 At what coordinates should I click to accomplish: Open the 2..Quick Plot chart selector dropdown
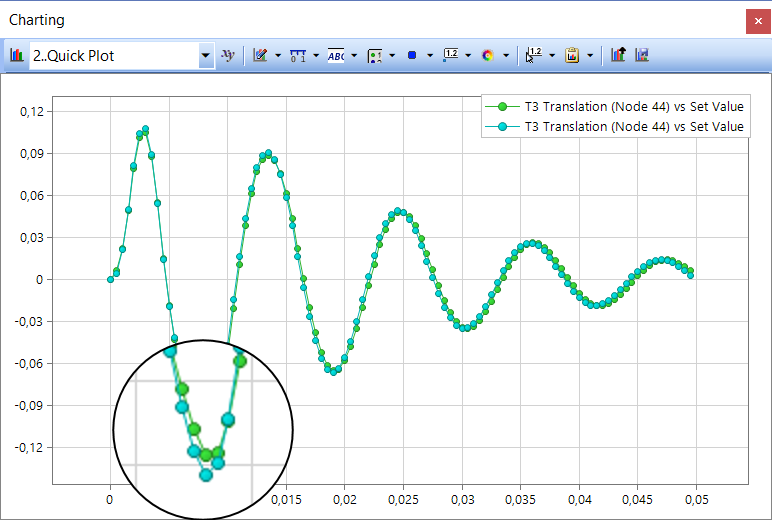tap(205, 56)
